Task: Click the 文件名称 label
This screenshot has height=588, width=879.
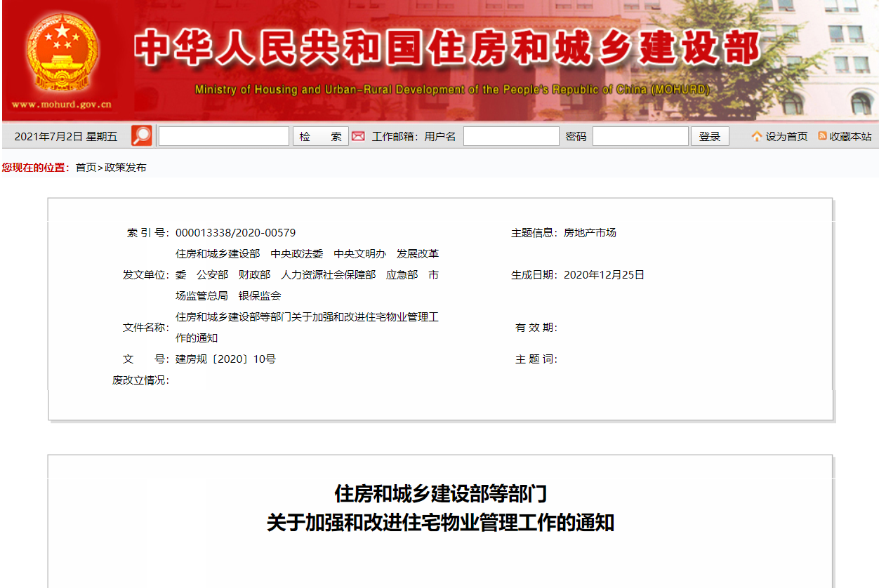Action: tap(146, 328)
